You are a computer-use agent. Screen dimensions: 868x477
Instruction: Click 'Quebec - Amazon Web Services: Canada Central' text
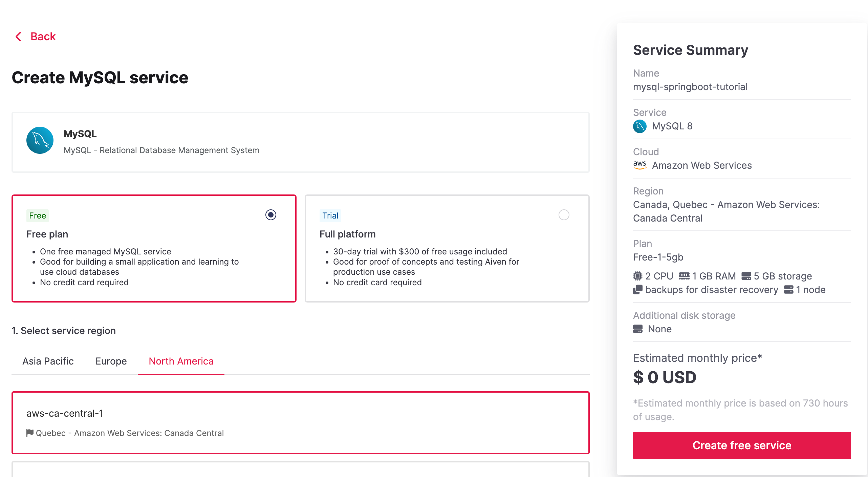130,433
